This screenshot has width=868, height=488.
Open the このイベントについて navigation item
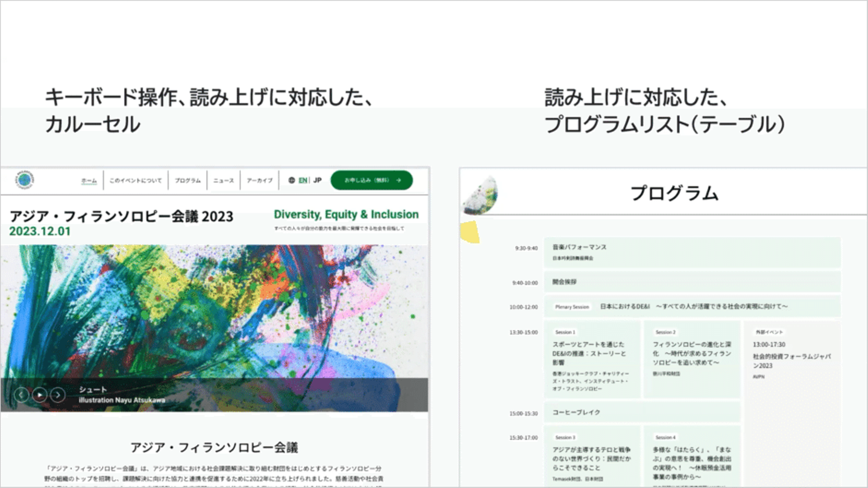[136, 181]
